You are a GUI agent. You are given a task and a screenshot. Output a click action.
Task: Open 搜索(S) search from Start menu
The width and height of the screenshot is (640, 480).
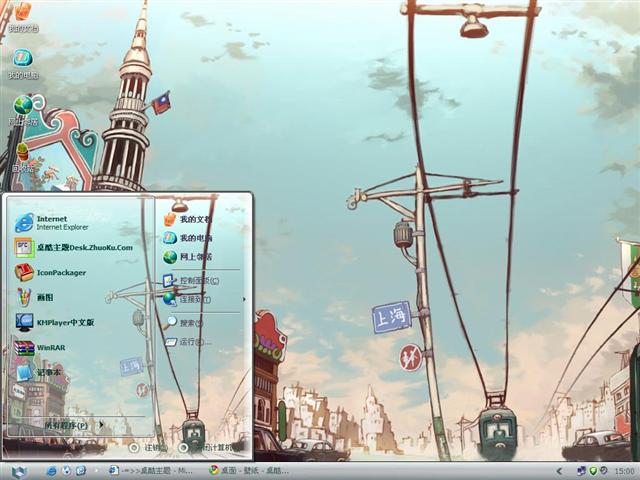(184, 322)
